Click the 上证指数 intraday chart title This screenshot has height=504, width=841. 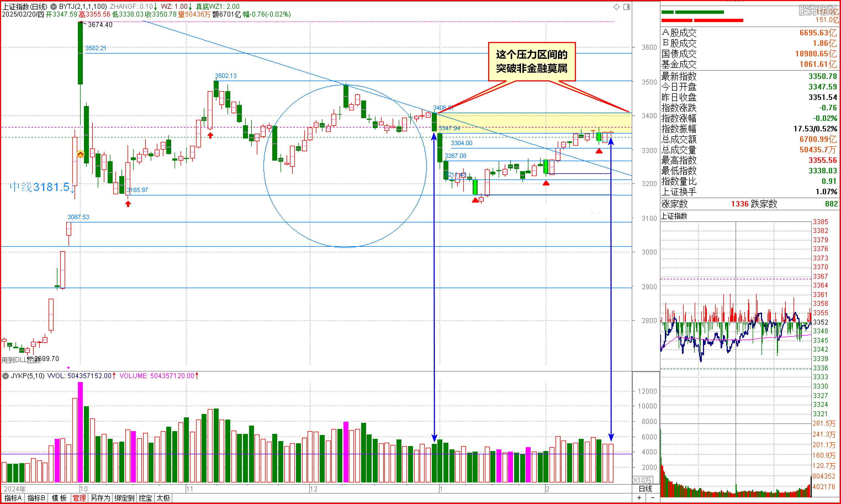click(674, 216)
